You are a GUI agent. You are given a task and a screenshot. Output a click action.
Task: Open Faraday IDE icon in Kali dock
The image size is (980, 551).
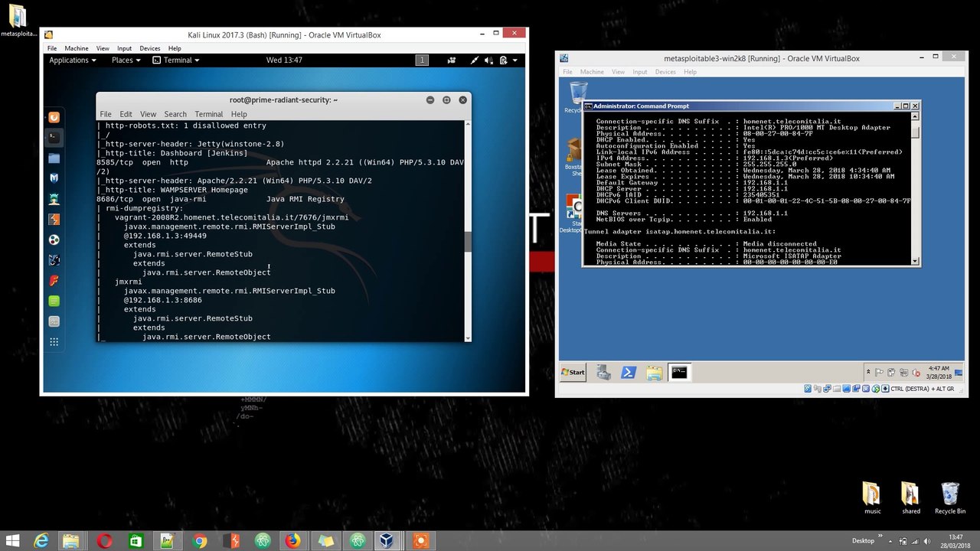click(54, 281)
